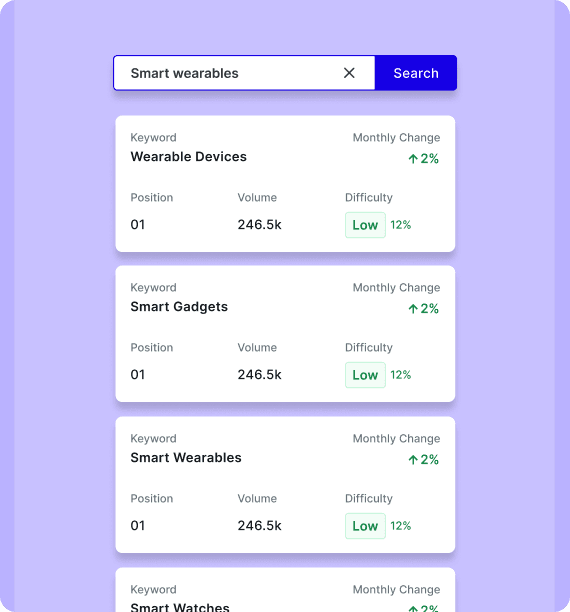
Task: Click the 2% monthly change of Wearable Devices
Action: point(429,158)
